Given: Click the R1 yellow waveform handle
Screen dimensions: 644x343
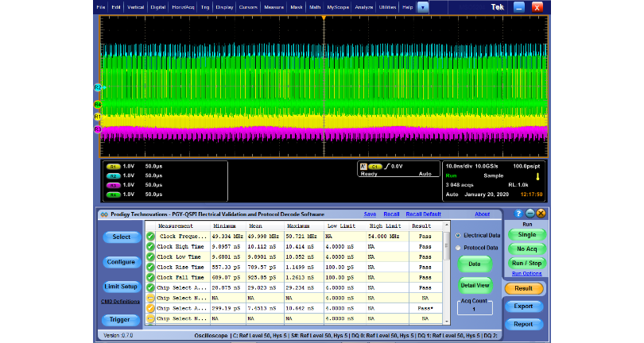Looking at the screenshot, I should (x=98, y=117).
